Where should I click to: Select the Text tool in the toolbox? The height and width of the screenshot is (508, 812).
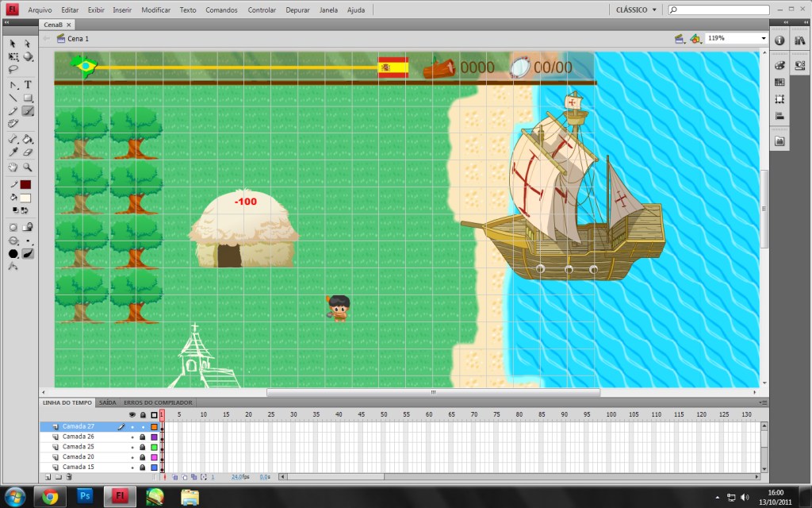[x=28, y=84]
